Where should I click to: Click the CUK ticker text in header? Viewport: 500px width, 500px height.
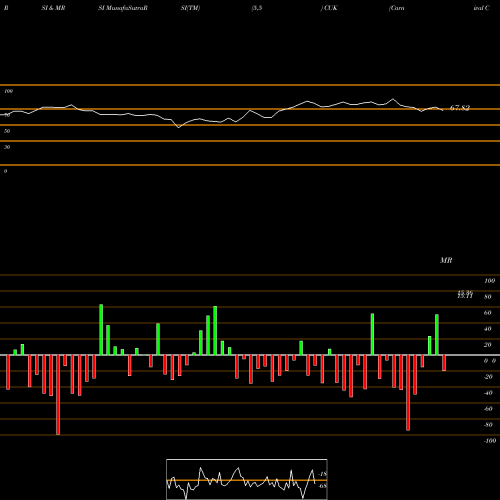coord(330,8)
